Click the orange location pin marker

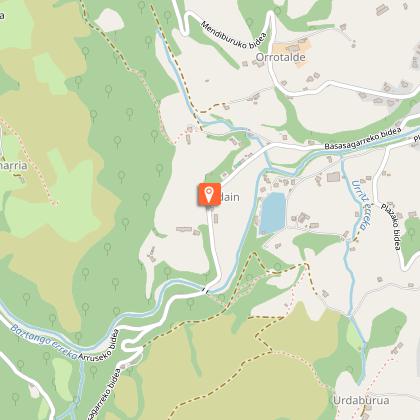[x=208, y=194]
